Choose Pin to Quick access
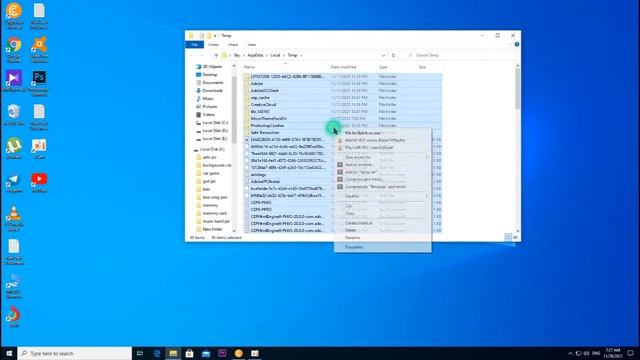Screen dimensions: 640x360 (x=382, y=133)
